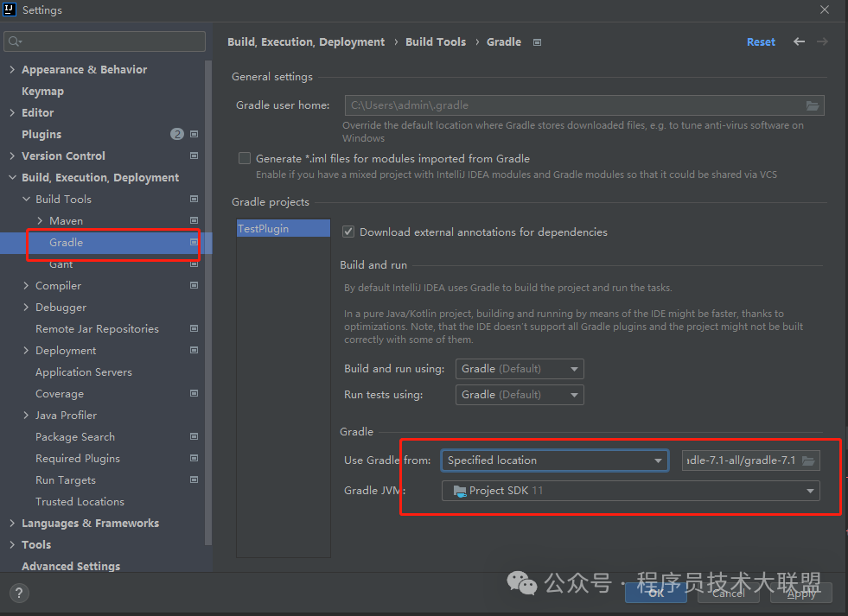This screenshot has height=616, width=848.
Task: Expand the Java Profiler node
Action: [26, 415]
